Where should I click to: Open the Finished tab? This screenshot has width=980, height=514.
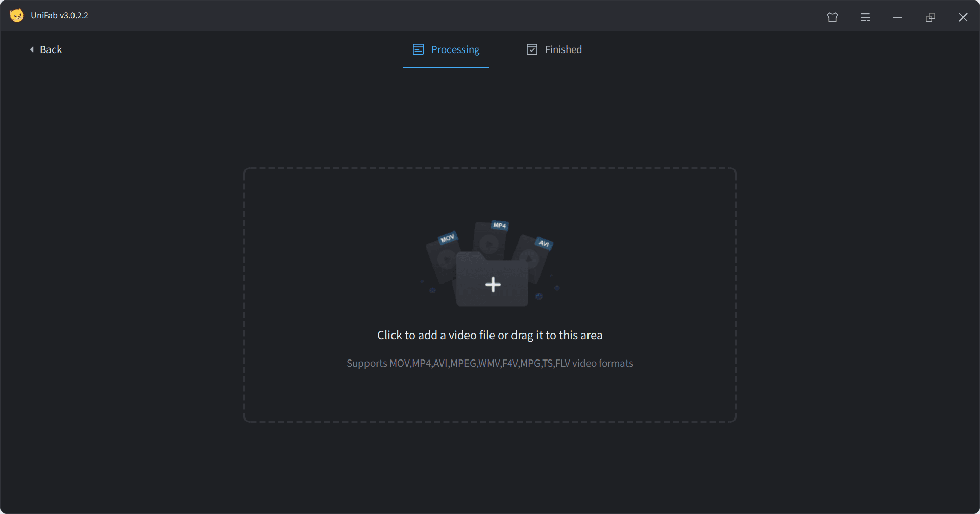[x=554, y=49]
